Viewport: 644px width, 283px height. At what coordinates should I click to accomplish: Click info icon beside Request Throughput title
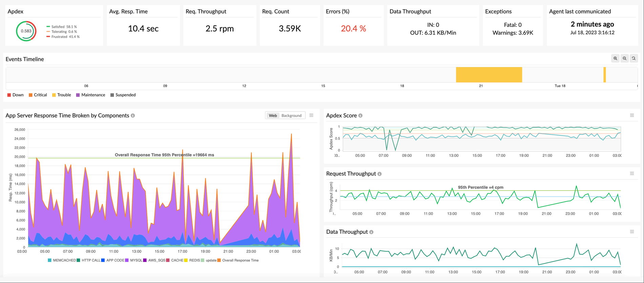pos(379,174)
